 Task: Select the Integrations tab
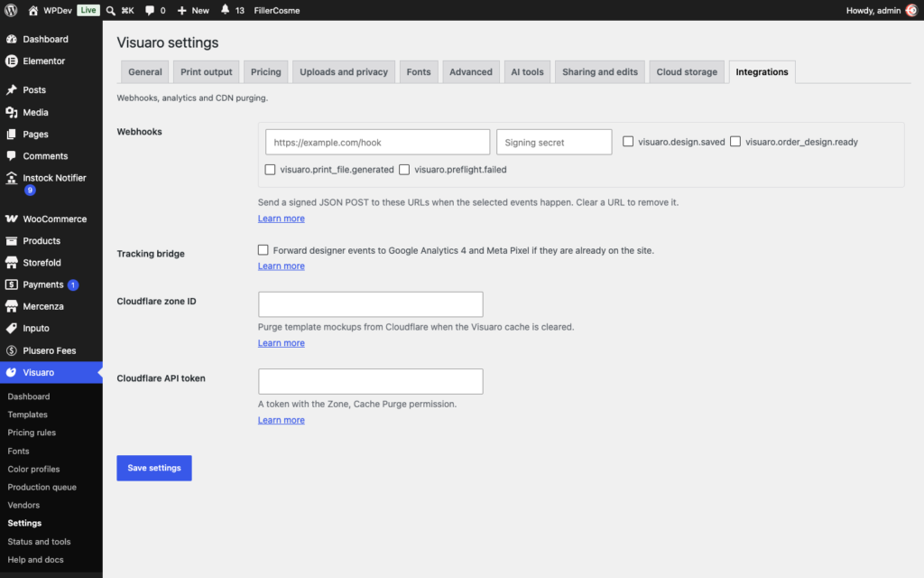(762, 72)
